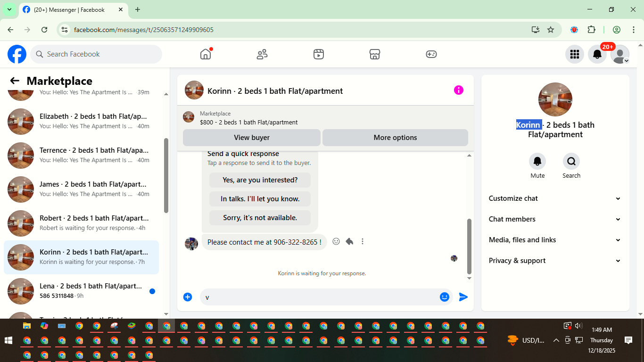Open the notifications bell with 20+ badge

point(597,54)
